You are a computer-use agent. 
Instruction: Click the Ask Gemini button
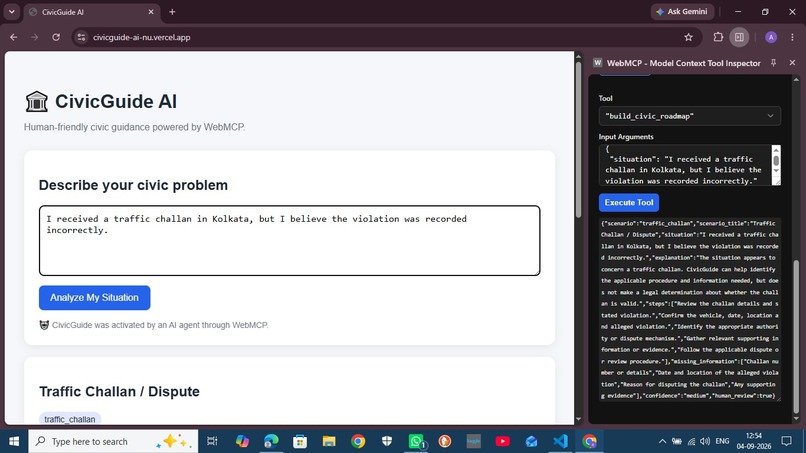[x=682, y=11]
